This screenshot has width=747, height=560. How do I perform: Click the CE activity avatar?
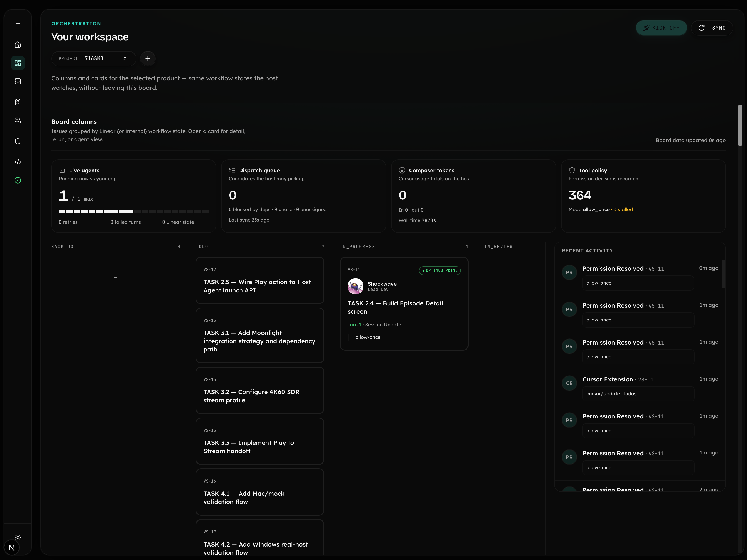coord(569,383)
